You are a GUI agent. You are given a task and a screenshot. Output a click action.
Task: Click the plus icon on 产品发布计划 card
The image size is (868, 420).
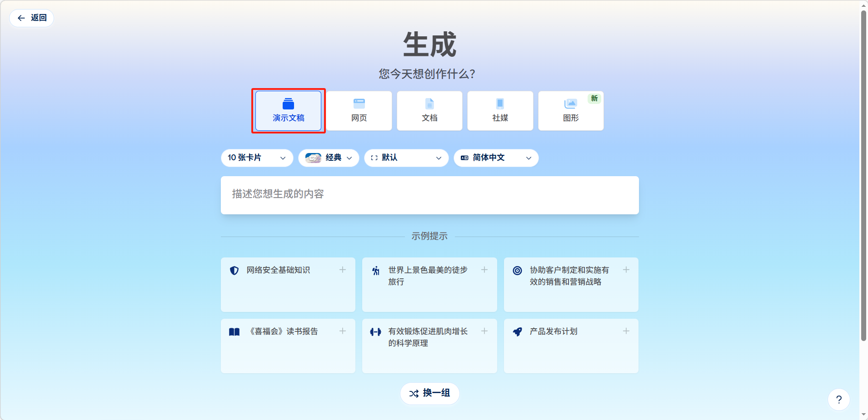tap(626, 331)
